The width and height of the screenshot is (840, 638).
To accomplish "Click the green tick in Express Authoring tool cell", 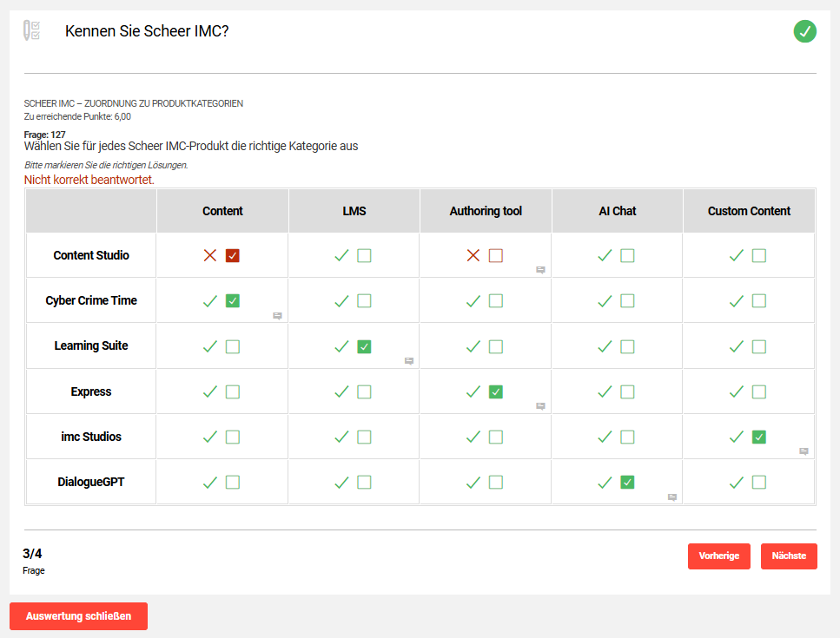I will 473,391.
